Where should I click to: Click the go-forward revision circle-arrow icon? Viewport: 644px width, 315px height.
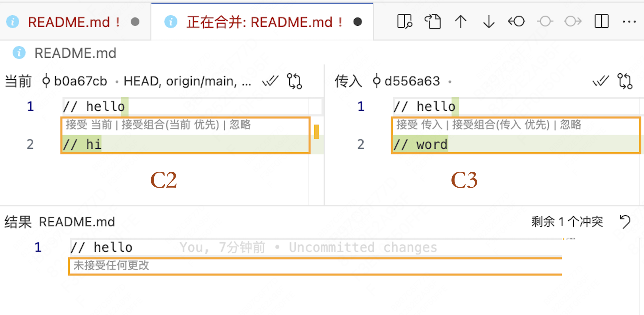(x=573, y=21)
